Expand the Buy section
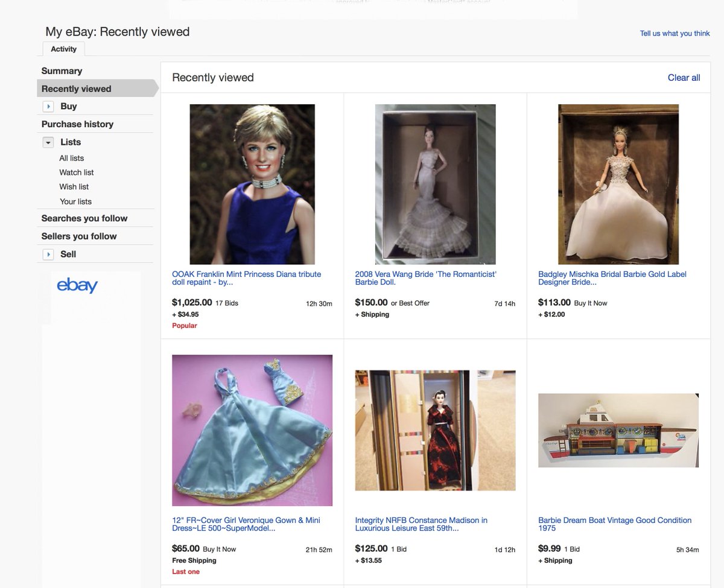The width and height of the screenshot is (724, 588). pyautogui.click(x=48, y=106)
